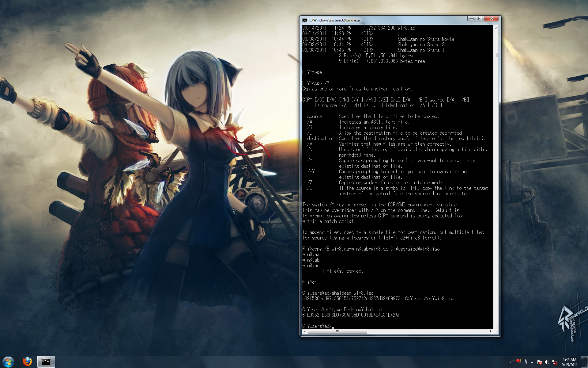Click the red IME tool icon
Screen dimensions: 588x368
click(x=518, y=361)
